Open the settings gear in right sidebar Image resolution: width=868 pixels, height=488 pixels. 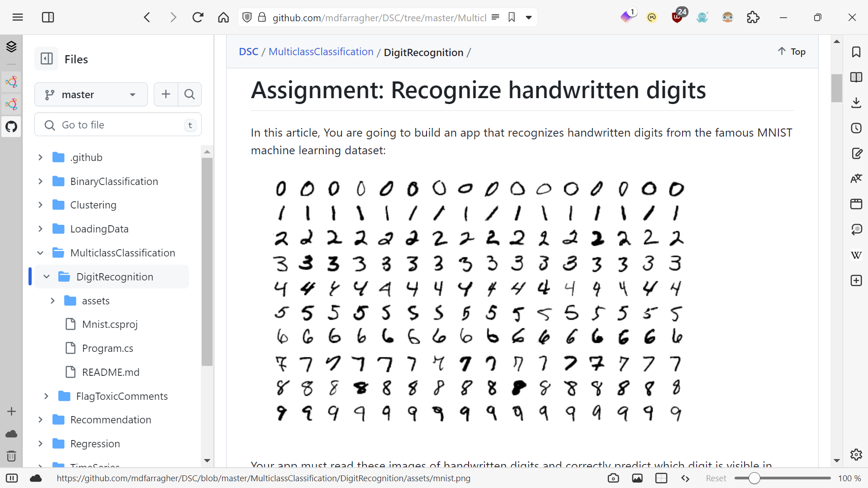click(856, 454)
